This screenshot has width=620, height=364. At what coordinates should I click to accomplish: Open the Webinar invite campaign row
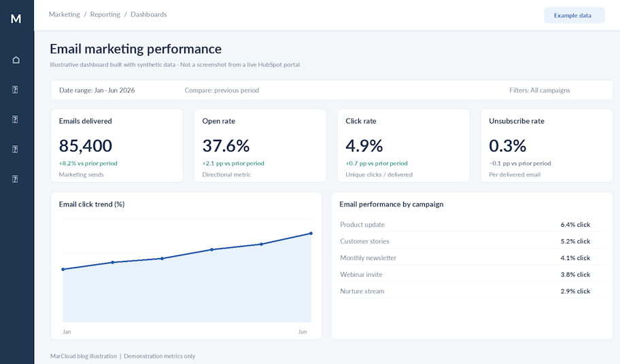click(472, 274)
